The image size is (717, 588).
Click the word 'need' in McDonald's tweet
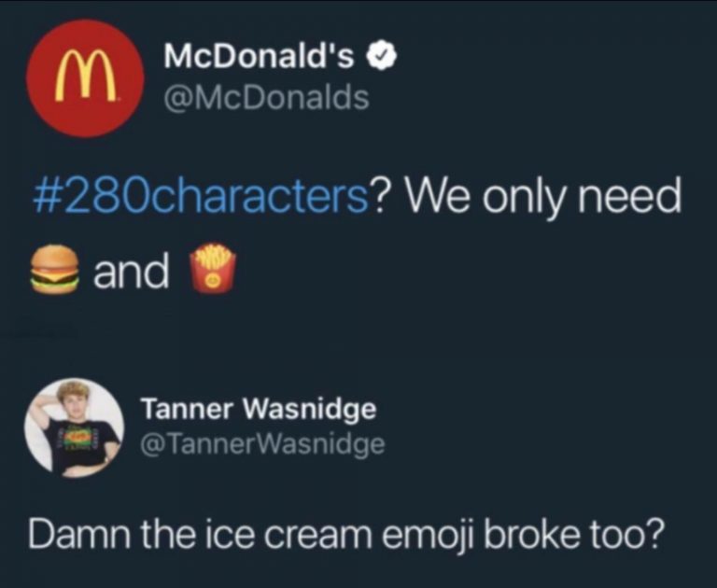(630, 198)
